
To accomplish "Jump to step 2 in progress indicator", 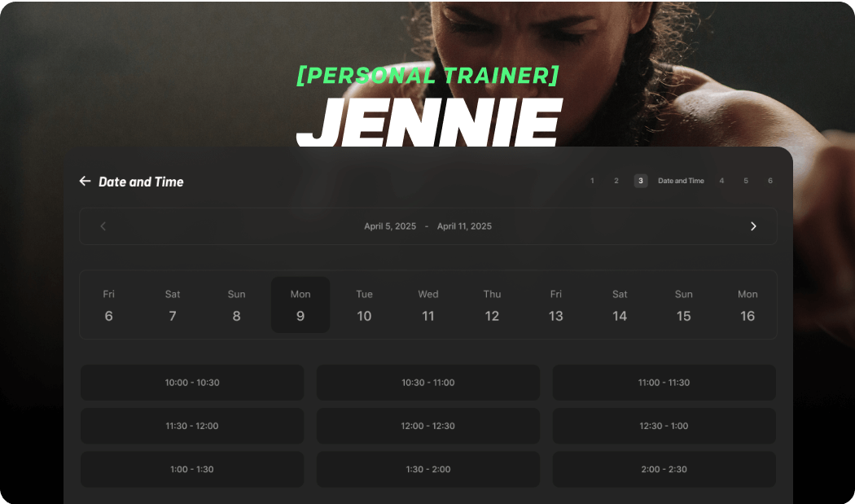I will tap(616, 181).
